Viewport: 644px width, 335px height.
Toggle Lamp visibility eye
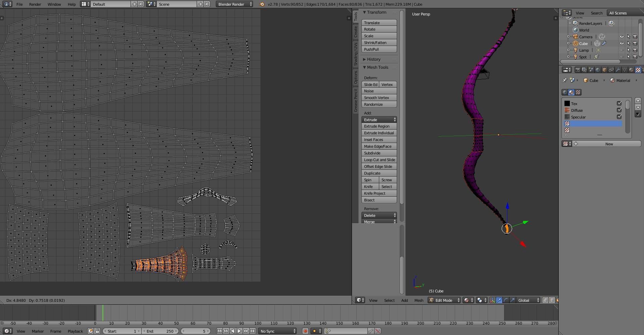(622, 50)
